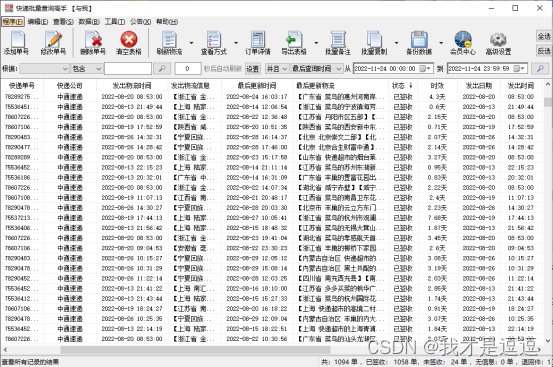Click the magnifier search icon beside the keyword field
553x367 pixels.
(162, 68)
